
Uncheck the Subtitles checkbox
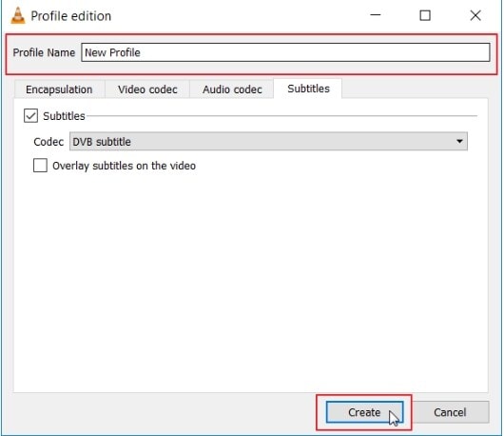30,116
